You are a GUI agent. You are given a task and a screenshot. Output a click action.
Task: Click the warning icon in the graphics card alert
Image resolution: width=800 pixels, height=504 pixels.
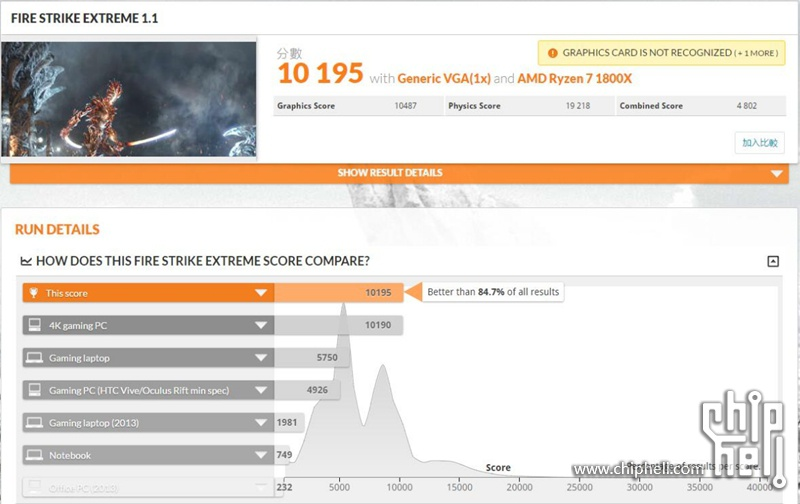coord(552,53)
